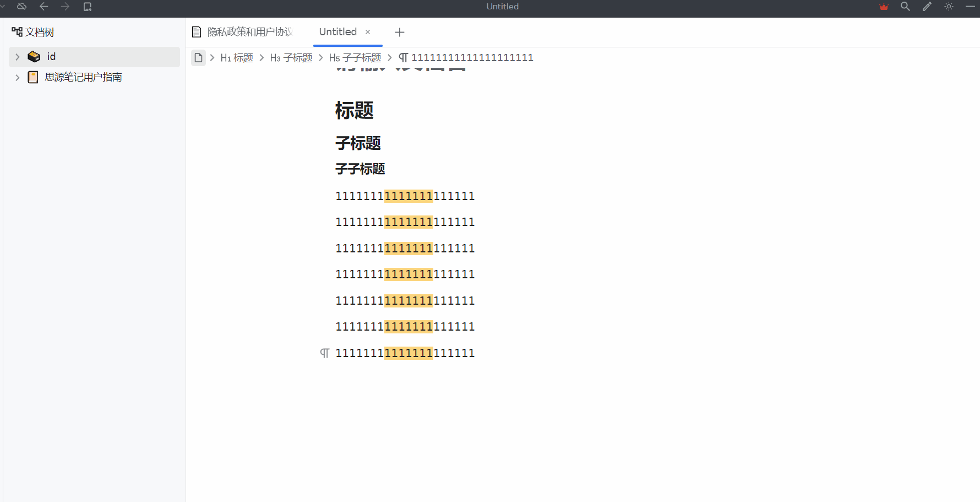Click the 子标题 heading in the document
This screenshot has height=502, width=980.
tap(358, 143)
